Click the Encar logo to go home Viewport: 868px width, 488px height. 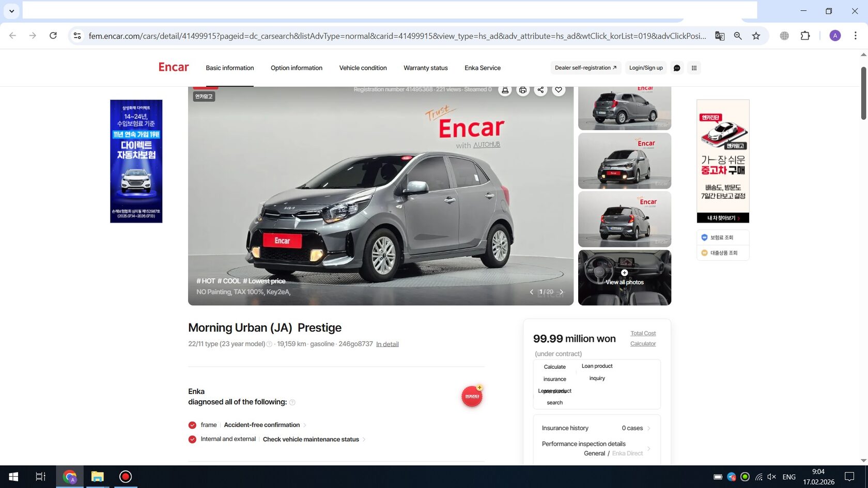[174, 67]
